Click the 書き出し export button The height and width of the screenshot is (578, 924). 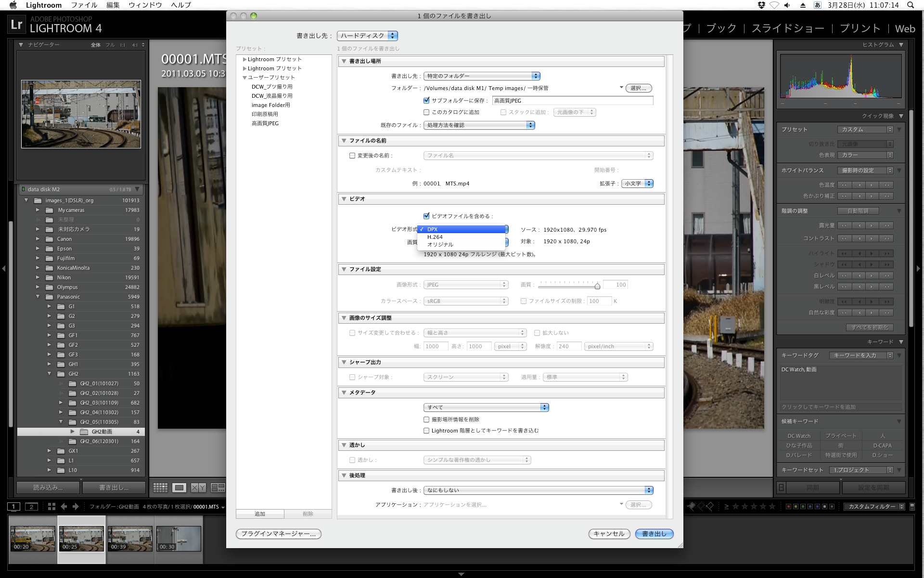[x=654, y=534]
